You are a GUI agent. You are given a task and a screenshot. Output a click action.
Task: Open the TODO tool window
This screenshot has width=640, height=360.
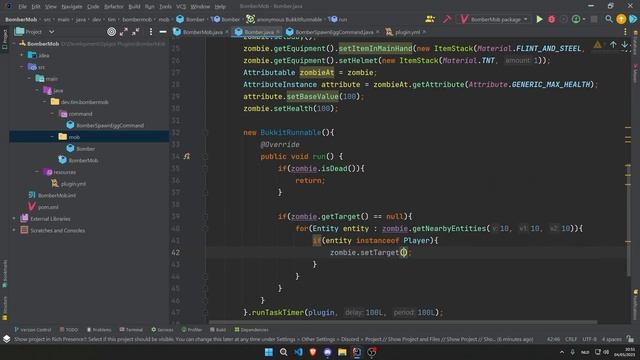69,329
